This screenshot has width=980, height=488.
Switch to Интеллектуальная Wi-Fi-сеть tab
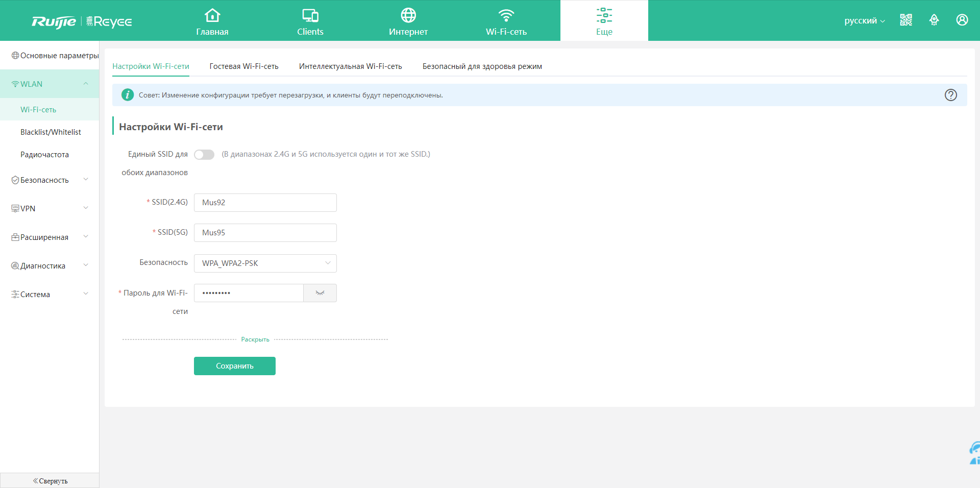point(351,66)
